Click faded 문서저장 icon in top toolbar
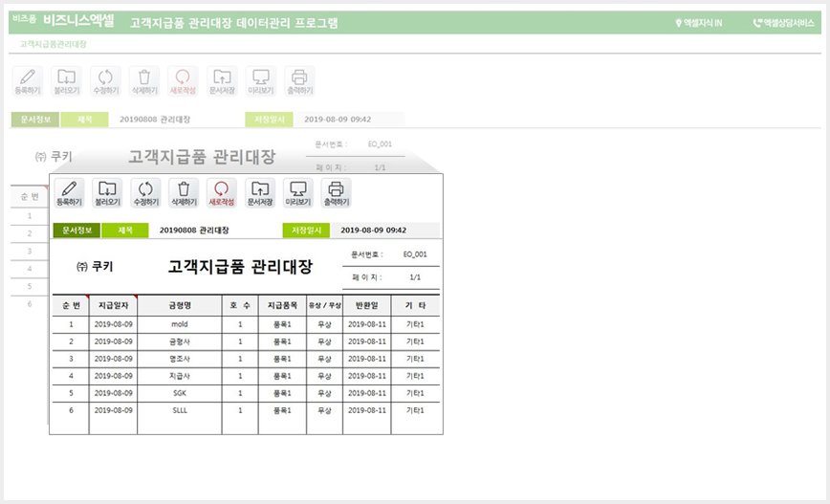 pyautogui.click(x=222, y=81)
